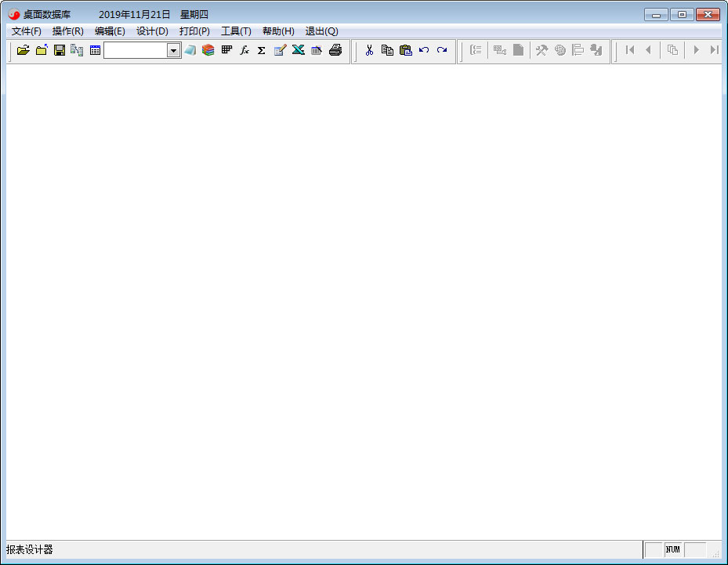Click the floppy disk save icon

[60, 50]
